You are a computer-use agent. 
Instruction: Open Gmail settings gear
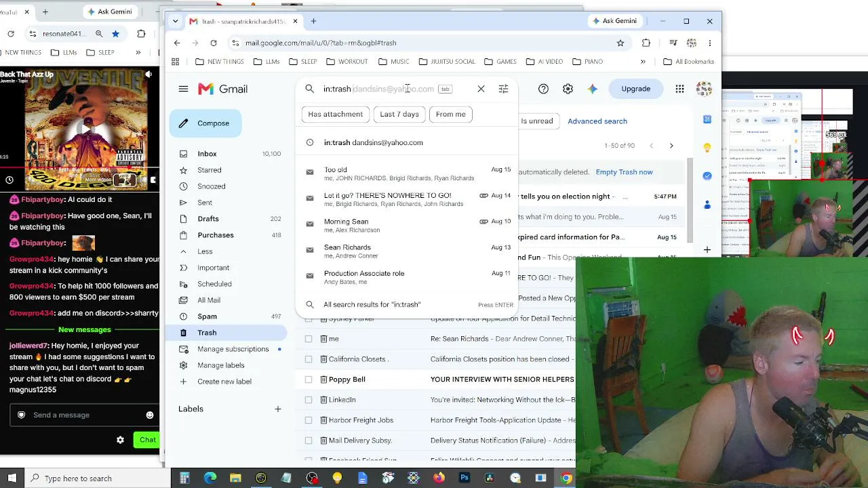[x=568, y=89]
